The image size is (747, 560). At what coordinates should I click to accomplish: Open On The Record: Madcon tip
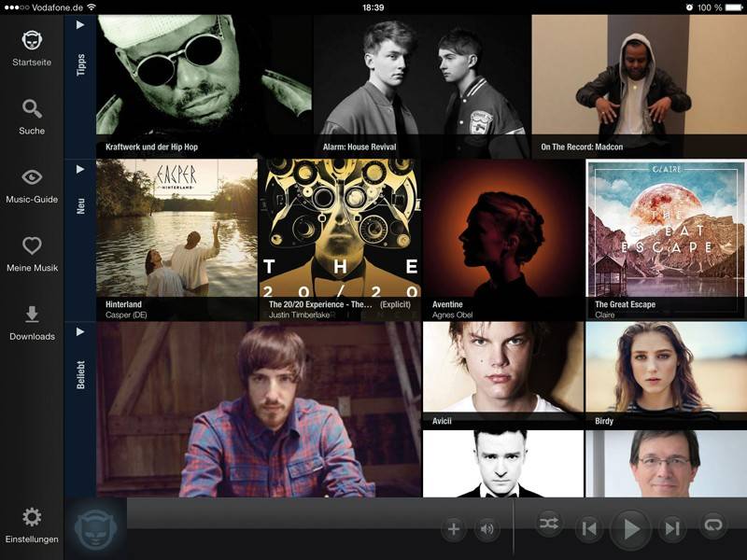pyautogui.click(x=640, y=86)
